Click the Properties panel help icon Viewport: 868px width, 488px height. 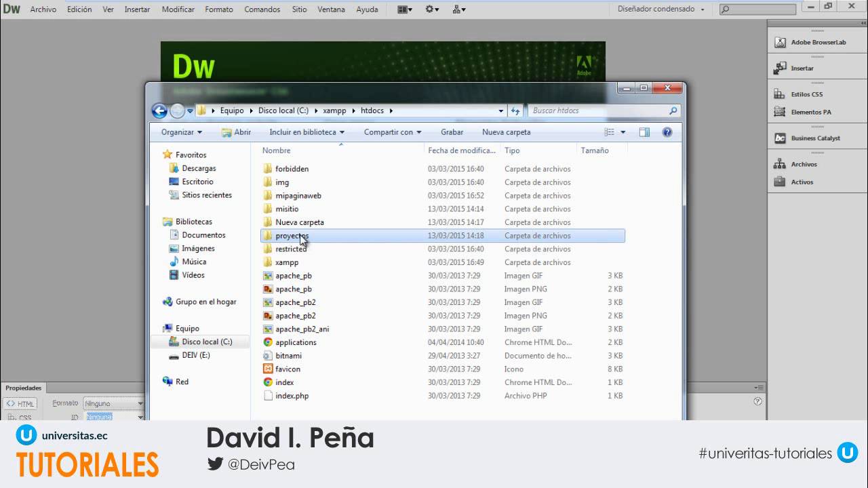point(757,401)
